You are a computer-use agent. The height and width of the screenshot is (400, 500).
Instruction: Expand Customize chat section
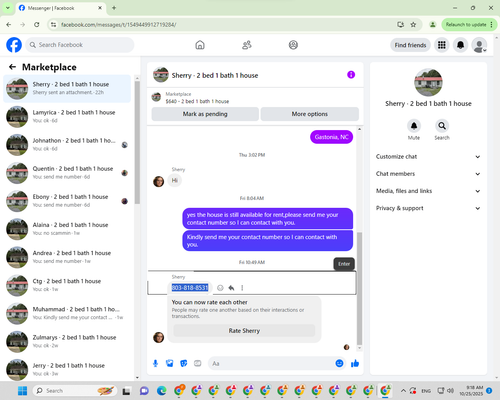point(428,157)
